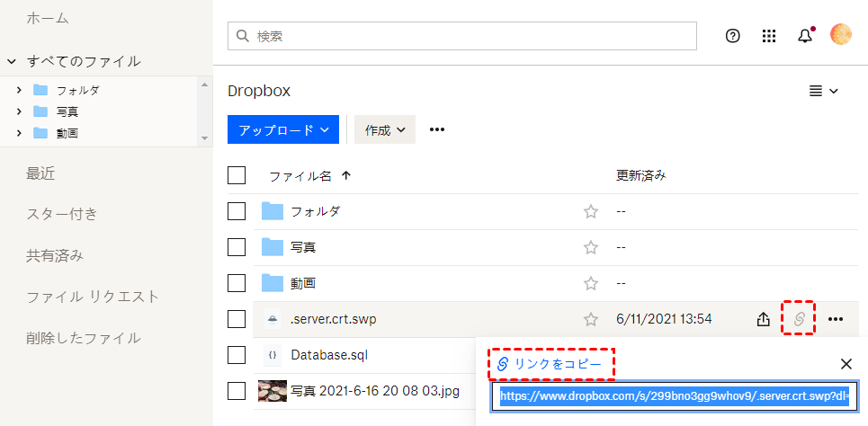Click the share icon for .server.crt.swp
Screen dimensions: 868x426
tap(764, 319)
